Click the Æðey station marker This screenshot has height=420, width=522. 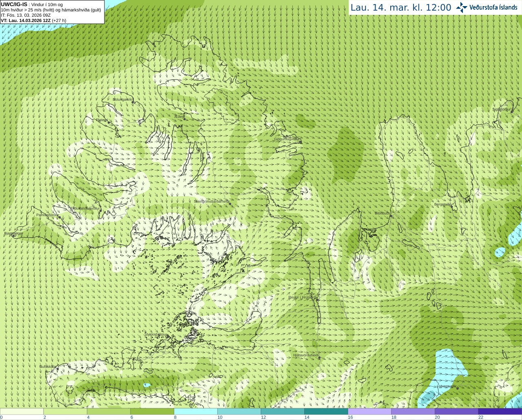pos(185,119)
